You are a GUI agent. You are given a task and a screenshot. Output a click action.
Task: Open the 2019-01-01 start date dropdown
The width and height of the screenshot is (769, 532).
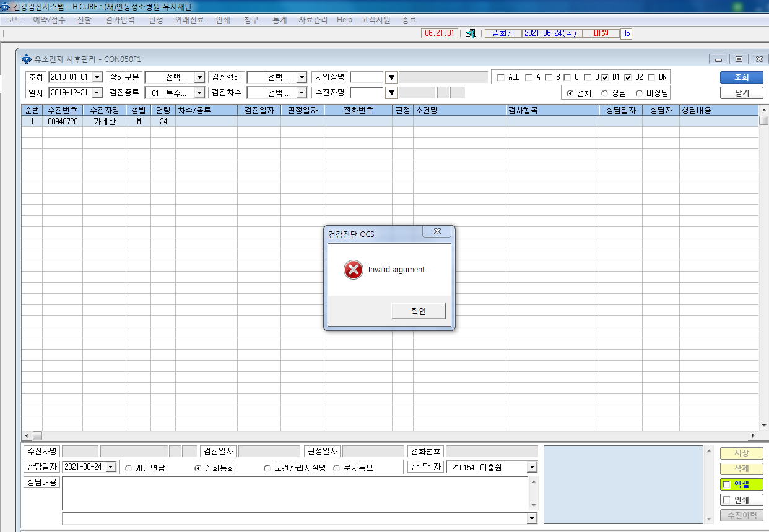97,77
